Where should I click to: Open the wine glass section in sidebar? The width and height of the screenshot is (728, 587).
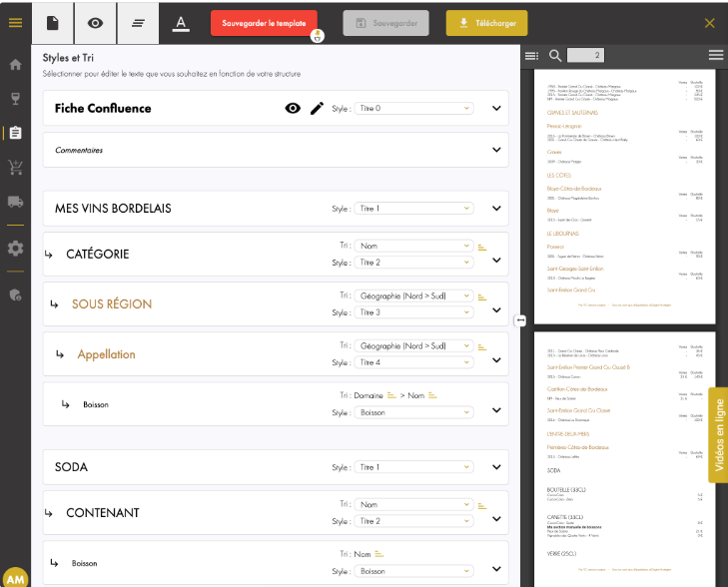coord(15,98)
